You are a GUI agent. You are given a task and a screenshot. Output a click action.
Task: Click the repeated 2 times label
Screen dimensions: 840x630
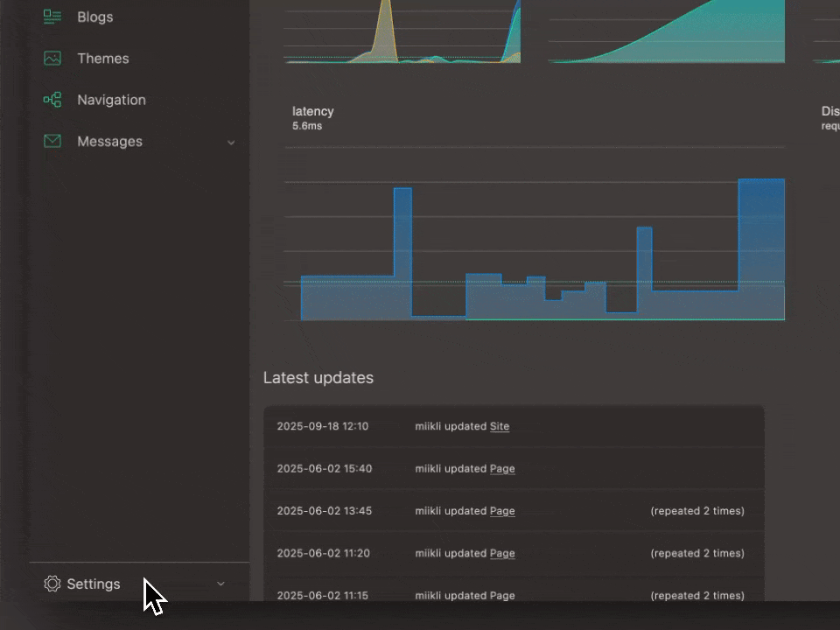(x=697, y=511)
